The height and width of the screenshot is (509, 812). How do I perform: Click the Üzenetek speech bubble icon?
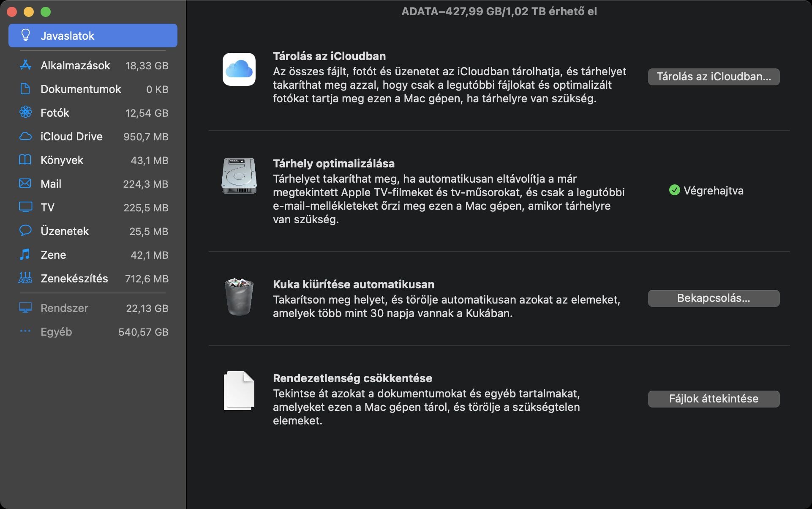25,231
